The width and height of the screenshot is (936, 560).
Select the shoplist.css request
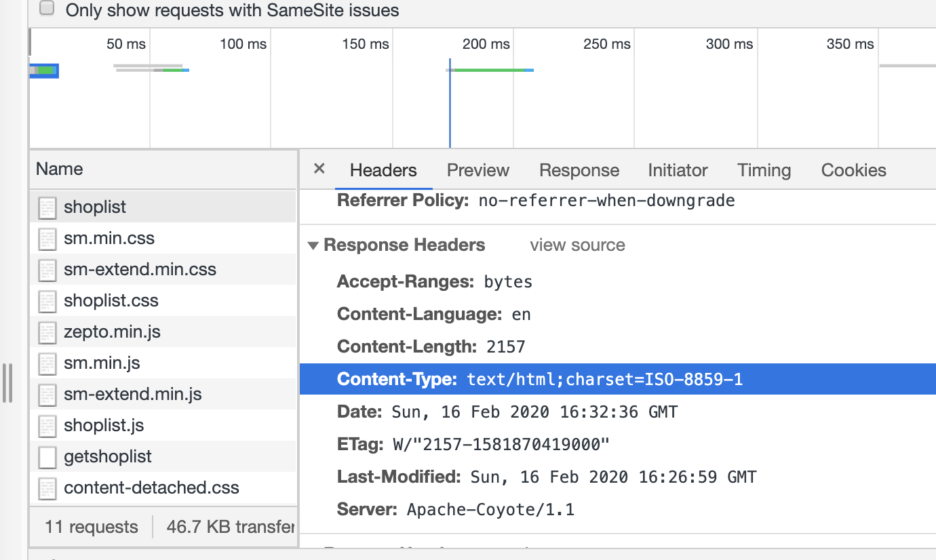coord(163,300)
